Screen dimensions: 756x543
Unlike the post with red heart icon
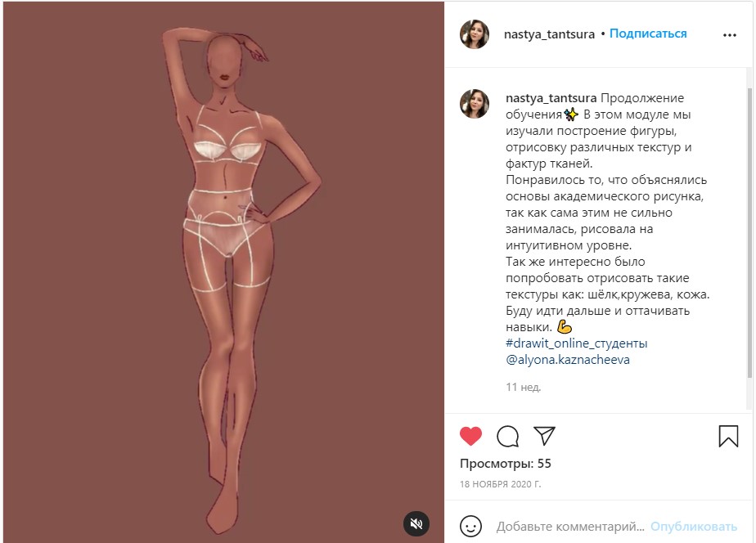click(470, 436)
